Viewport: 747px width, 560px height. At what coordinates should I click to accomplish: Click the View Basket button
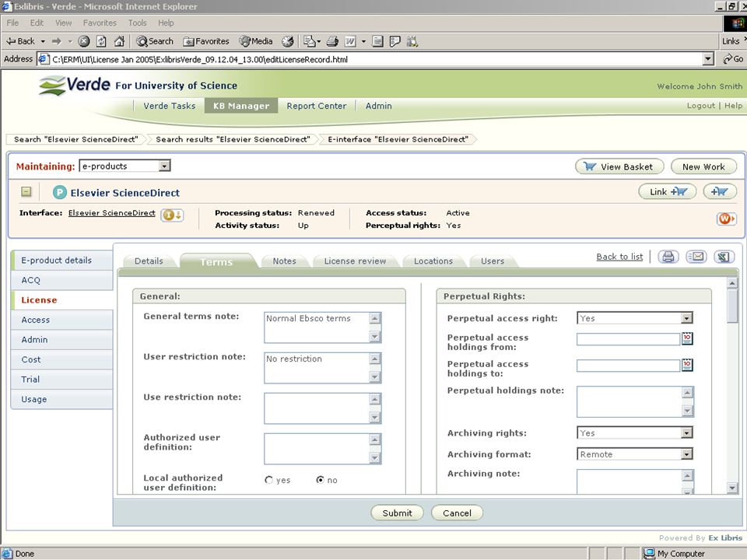point(619,166)
